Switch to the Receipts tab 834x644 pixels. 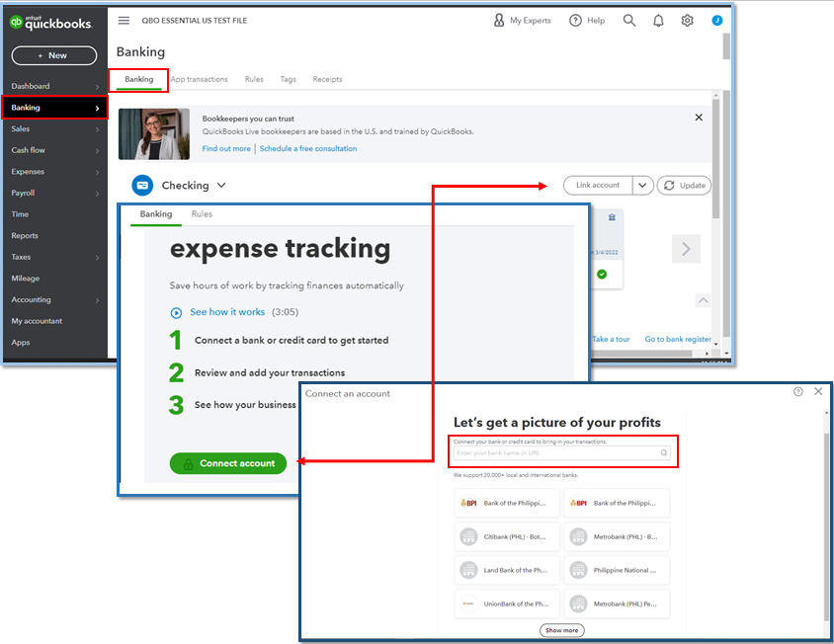click(x=327, y=79)
